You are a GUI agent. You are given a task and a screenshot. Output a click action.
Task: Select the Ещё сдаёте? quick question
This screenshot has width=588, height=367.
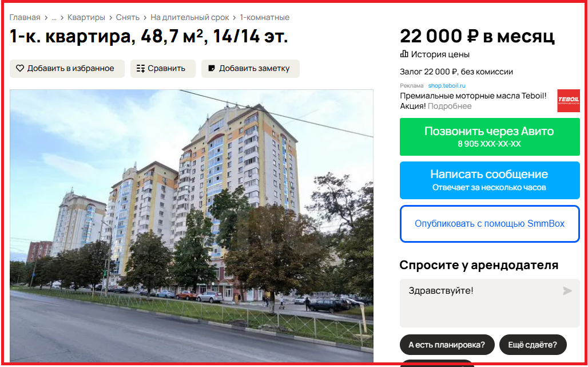533,345
